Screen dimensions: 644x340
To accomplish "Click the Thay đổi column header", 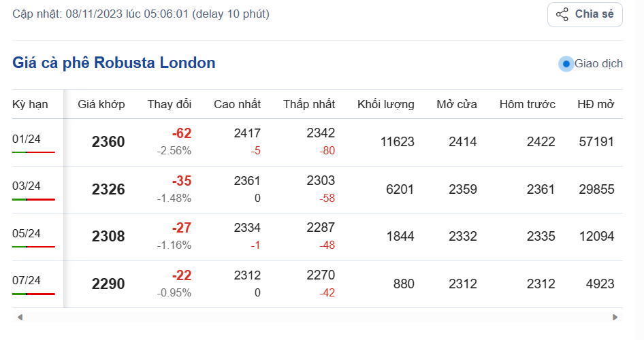I will 170,104.
